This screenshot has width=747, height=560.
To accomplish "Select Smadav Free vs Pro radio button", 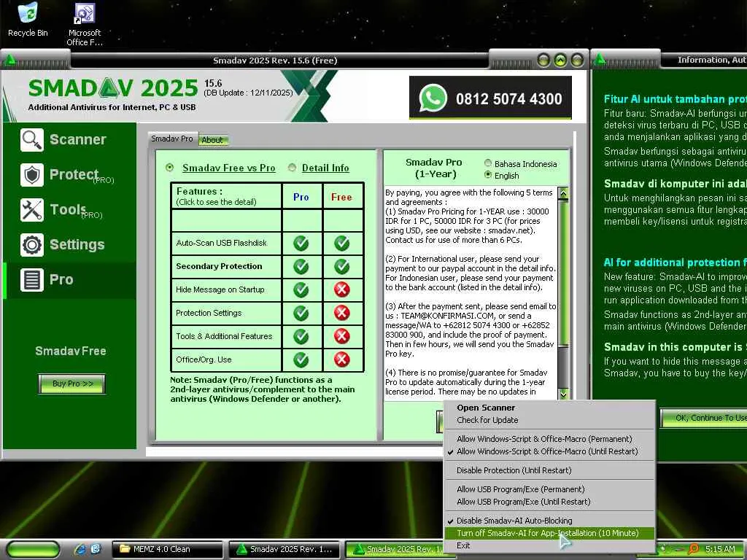I will pos(169,168).
